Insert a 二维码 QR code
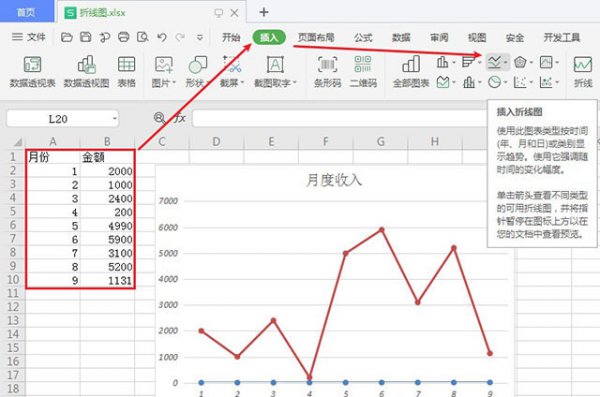 coord(363,72)
